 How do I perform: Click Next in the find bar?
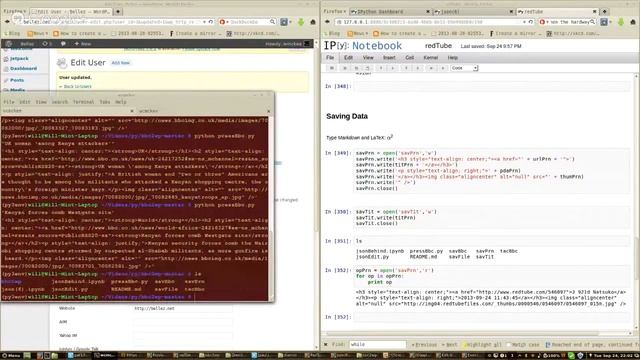pos(449,344)
